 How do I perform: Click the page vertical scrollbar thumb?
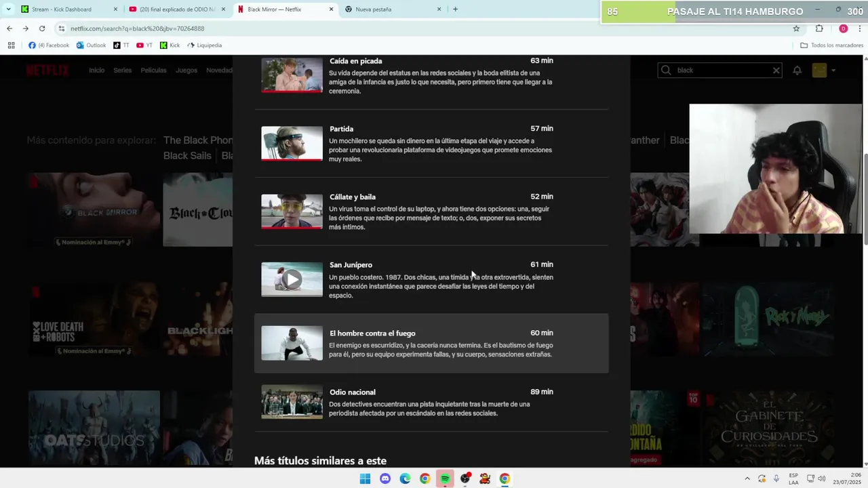pyautogui.click(x=865, y=199)
